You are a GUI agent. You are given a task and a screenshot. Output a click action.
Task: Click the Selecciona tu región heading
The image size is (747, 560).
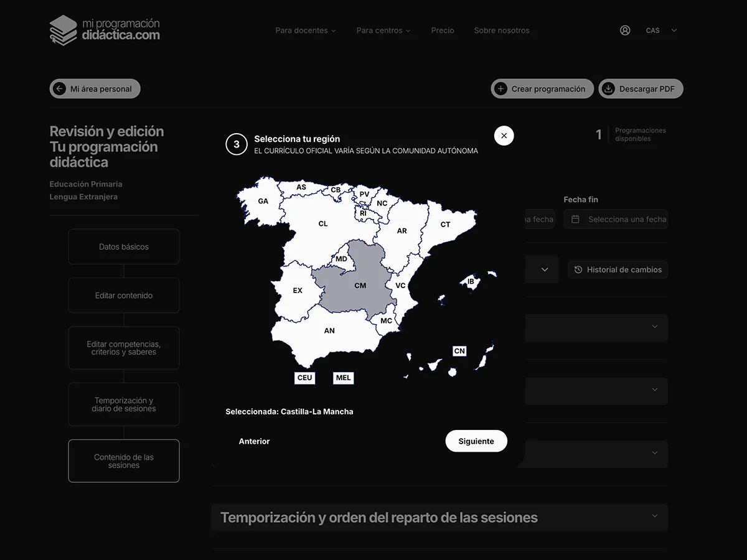(297, 139)
